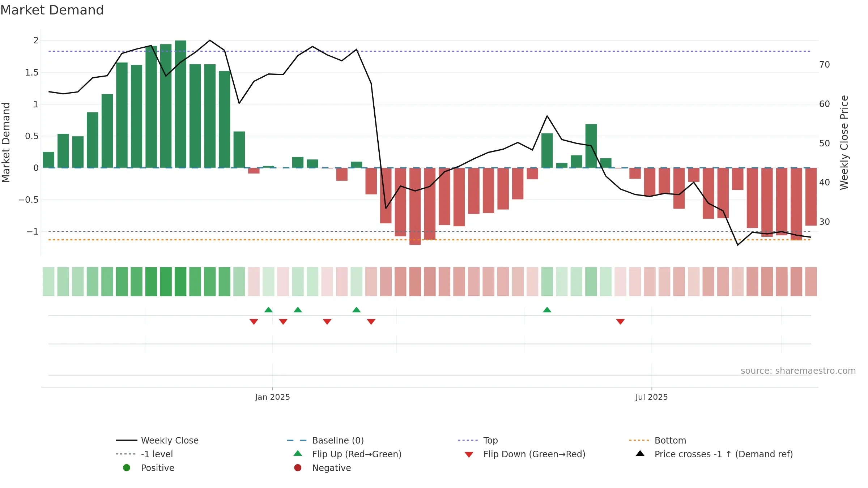Viewport: 868px width, 488px height.
Task: Toggle Price crosses -1 legend entry
Action: point(714,454)
